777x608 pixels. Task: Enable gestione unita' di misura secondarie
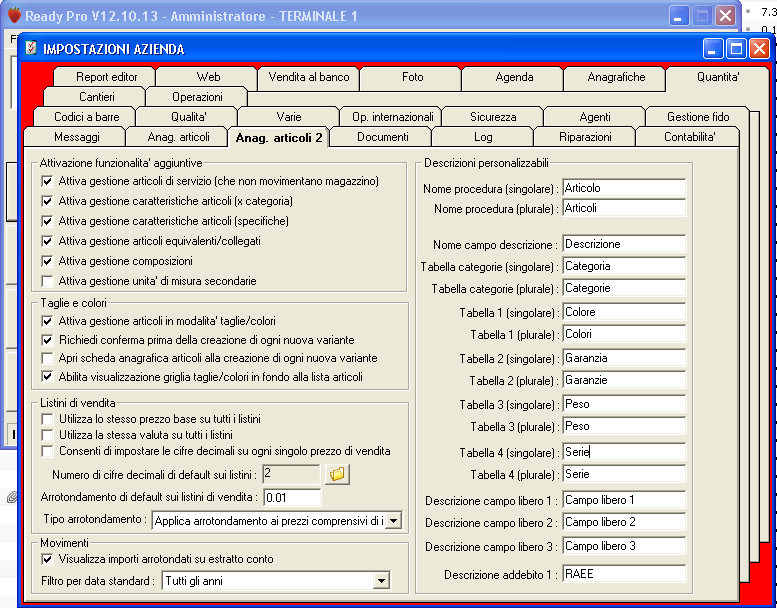pyautogui.click(x=47, y=281)
